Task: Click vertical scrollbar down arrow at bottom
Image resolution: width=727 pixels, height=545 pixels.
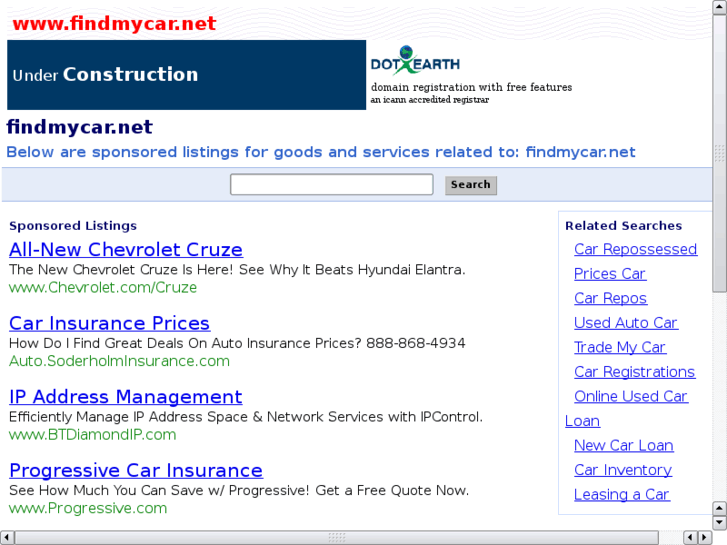Action: [x=720, y=523]
